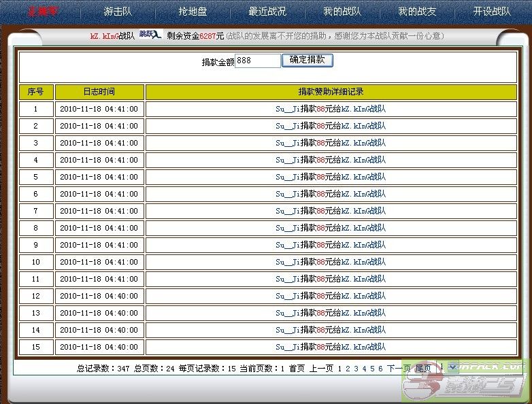Go to page 4 in pagination
The image size is (532, 404).
364,369
